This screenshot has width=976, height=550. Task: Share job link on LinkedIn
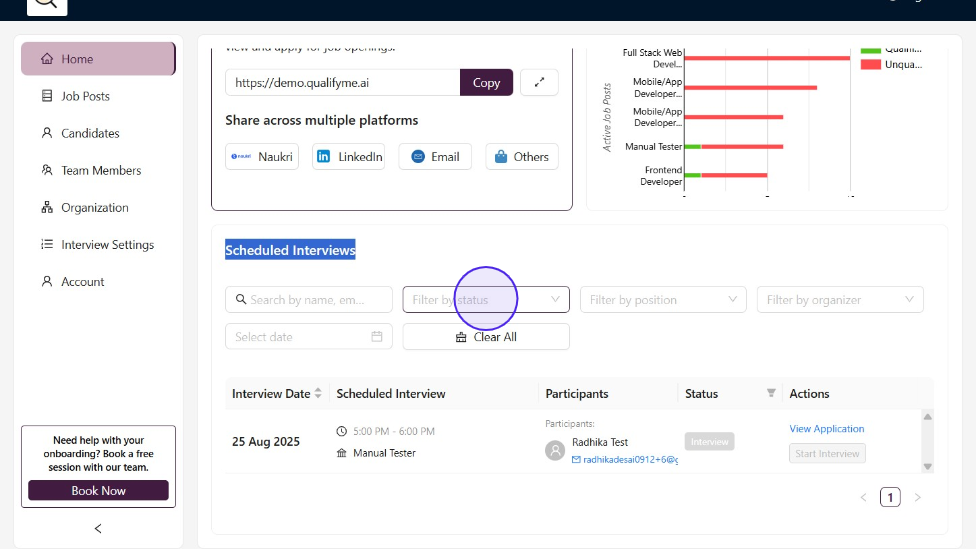coord(348,157)
